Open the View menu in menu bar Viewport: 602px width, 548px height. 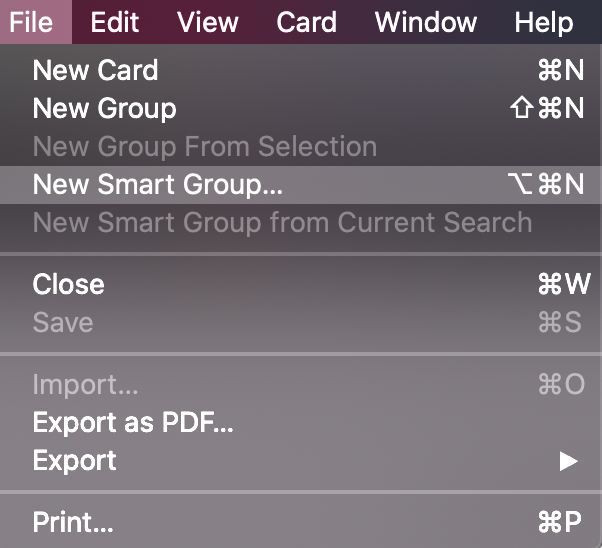(208, 21)
